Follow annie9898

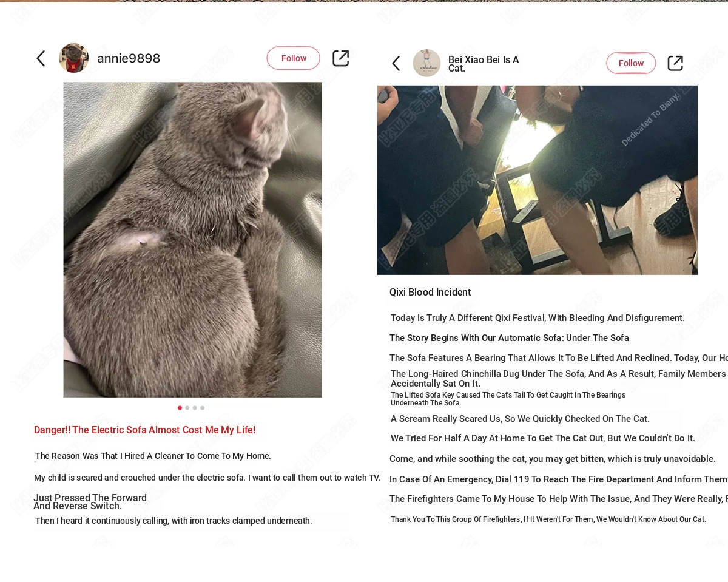click(294, 58)
